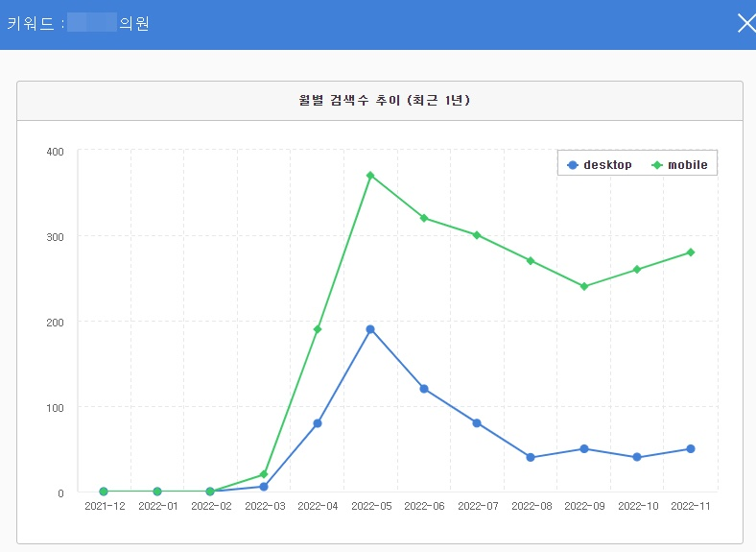
Task: Click the desktop data point for 2022-07
Action: (x=477, y=423)
